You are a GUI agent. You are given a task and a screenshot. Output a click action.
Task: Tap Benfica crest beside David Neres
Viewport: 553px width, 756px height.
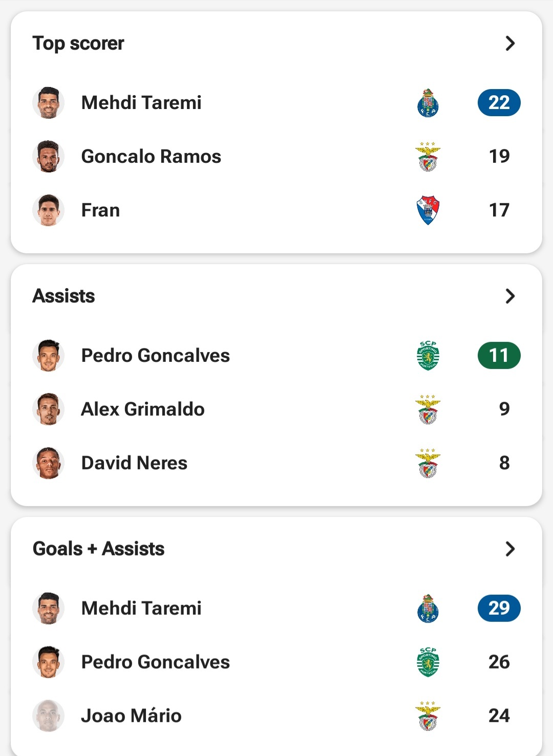(x=428, y=463)
